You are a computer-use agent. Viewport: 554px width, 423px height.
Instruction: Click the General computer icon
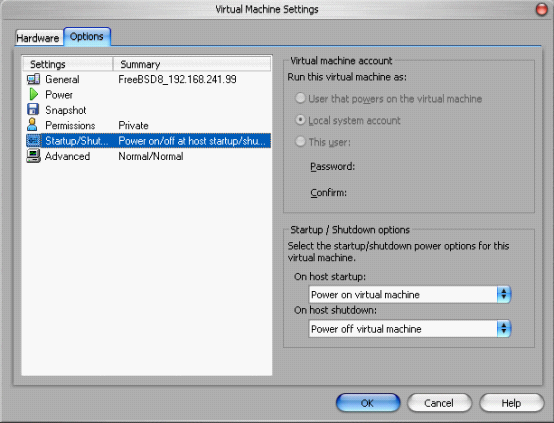[x=33, y=79]
